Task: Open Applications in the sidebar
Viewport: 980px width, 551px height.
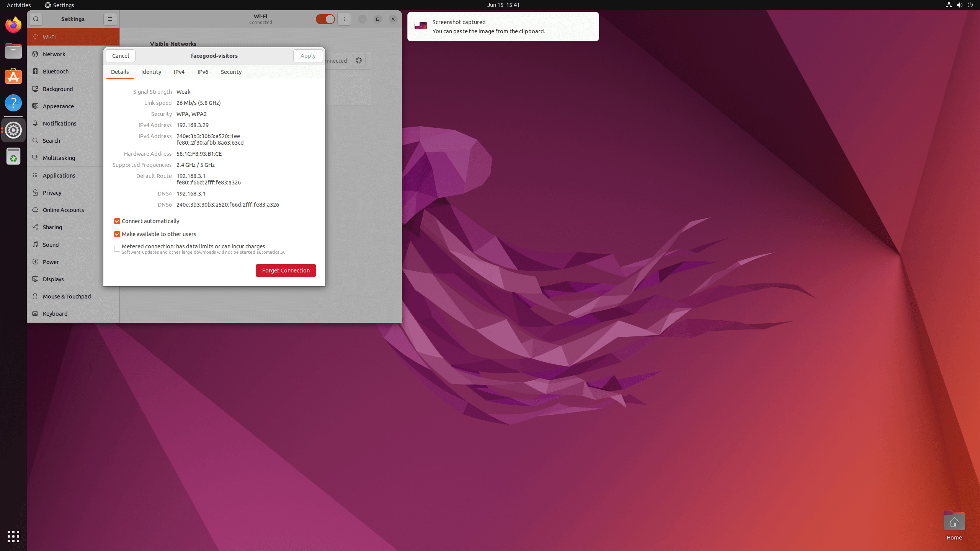Action: [65, 175]
